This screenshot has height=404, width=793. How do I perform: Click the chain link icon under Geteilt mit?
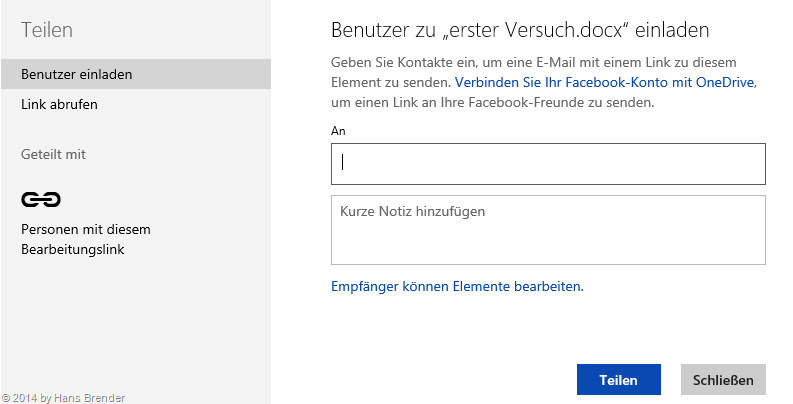coord(41,199)
